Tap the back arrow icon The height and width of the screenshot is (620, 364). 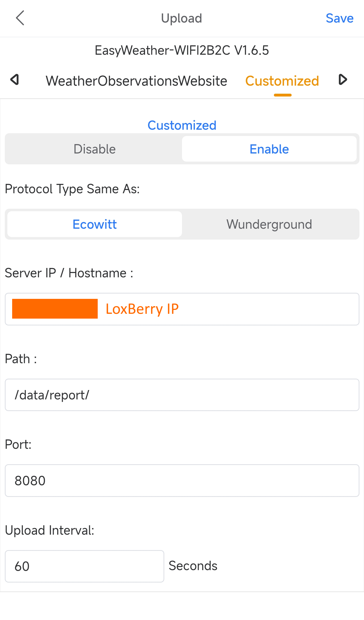[20, 18]
